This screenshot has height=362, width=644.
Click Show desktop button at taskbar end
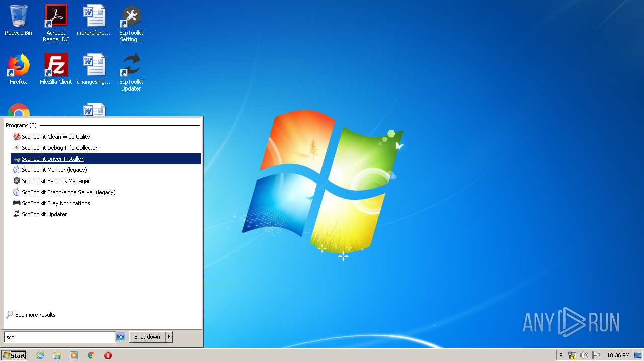coord(638,355)
